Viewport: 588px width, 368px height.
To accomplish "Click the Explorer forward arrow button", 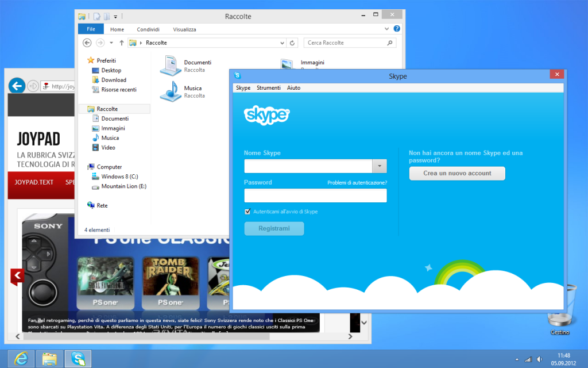I will coord(100,43).
